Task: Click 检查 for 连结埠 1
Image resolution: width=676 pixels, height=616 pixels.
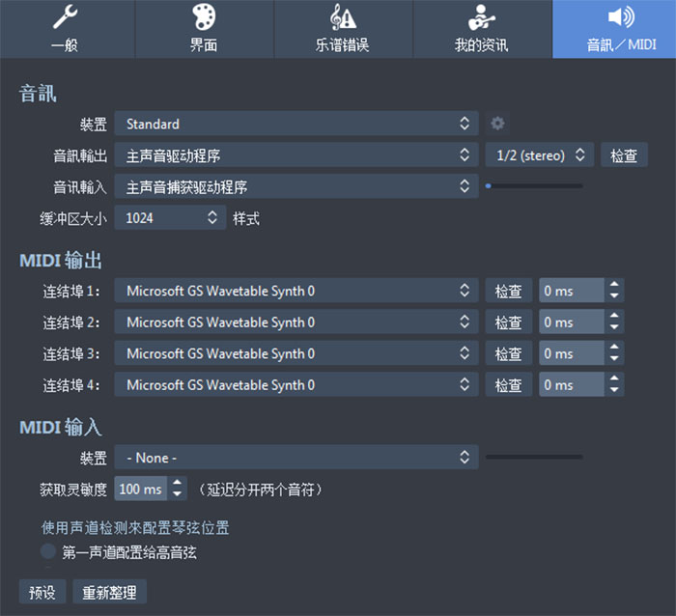Action: pyautogui.click(x=508, y=291)
